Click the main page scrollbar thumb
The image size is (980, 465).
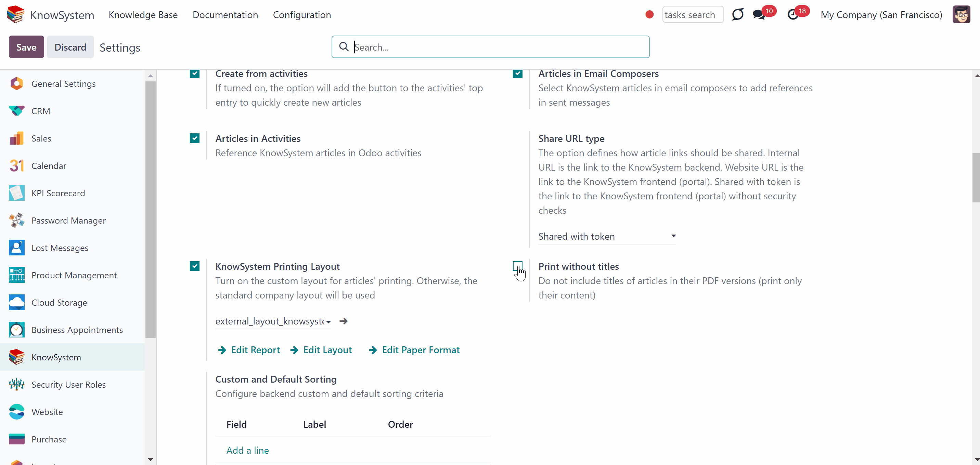pos(977,178)
